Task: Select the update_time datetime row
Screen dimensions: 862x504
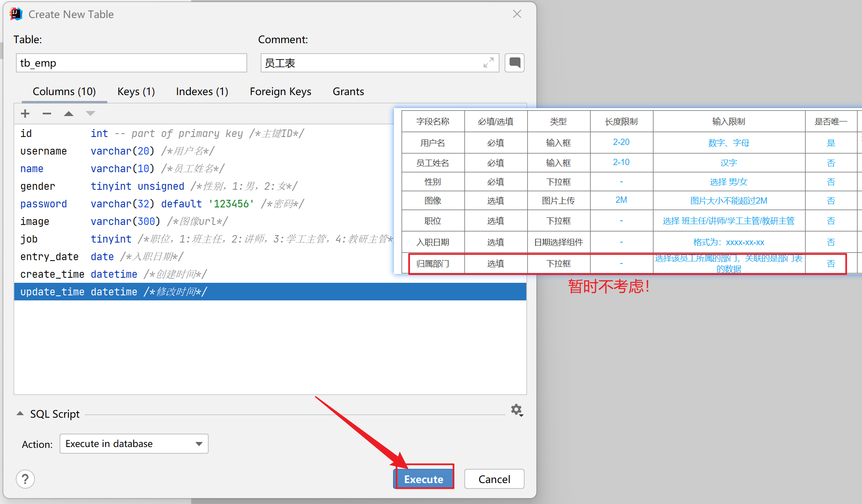Action: (270, 292)
